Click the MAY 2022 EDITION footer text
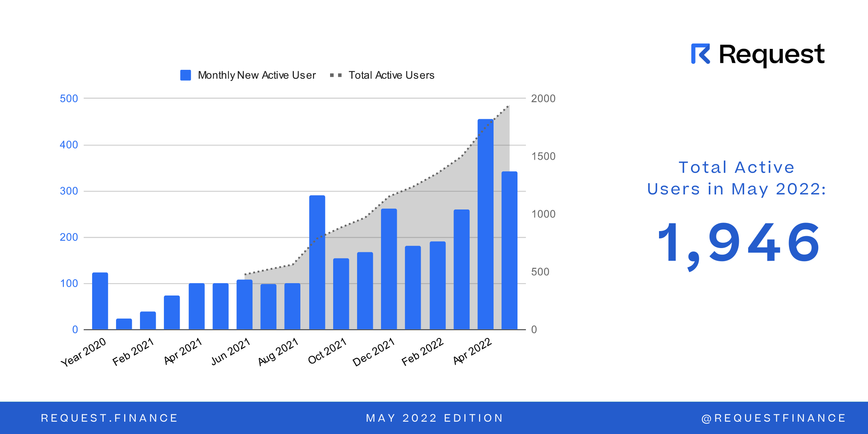Viewport: 868px width, 434px height. point(435,418)
